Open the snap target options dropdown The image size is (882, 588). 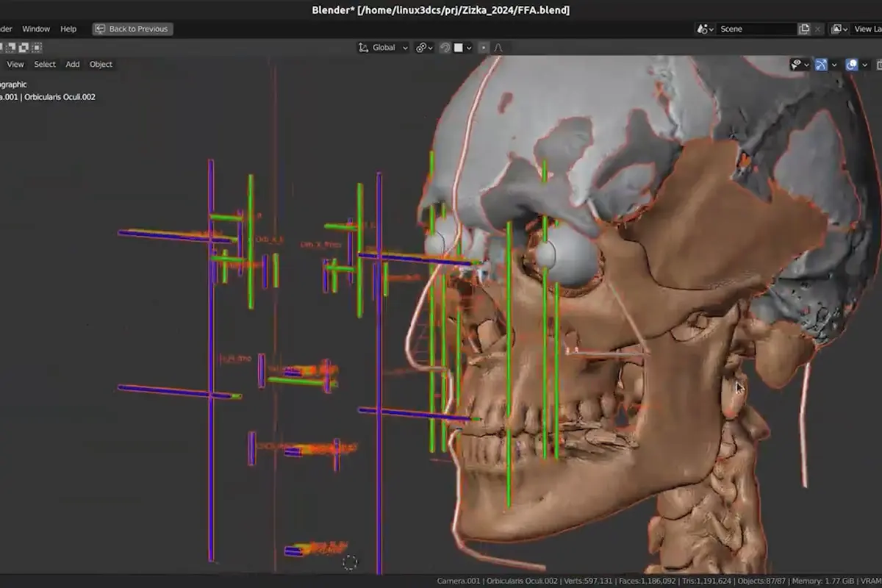click(462, 48)
